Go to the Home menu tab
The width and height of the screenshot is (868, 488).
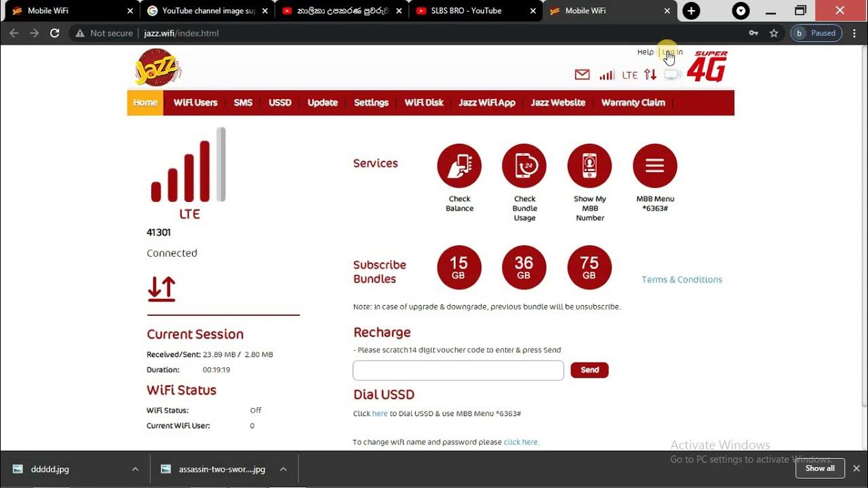(145, 102)
